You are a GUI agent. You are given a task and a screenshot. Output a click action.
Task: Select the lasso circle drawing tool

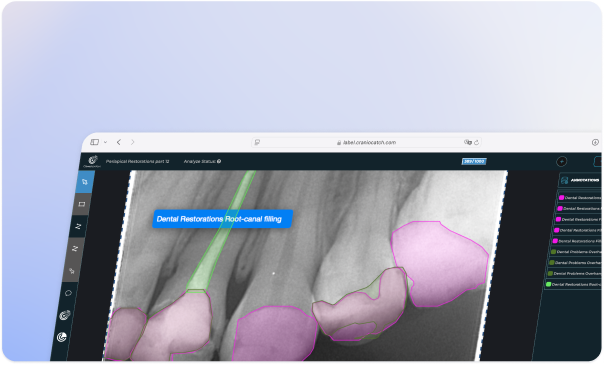point(68,293)
